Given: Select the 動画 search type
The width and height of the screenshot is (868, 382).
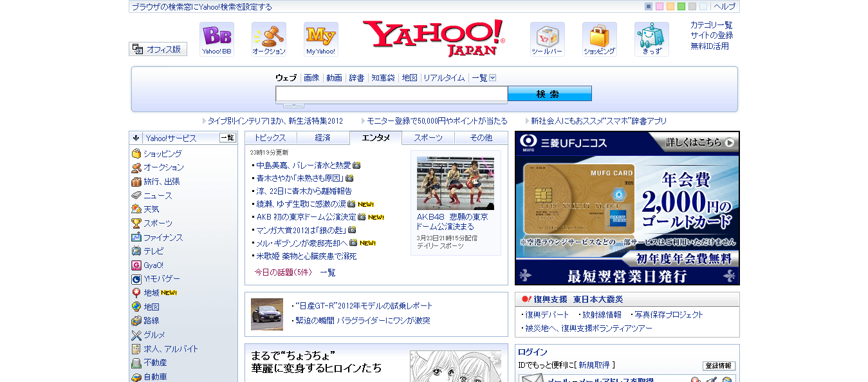Looking at the screenshot, I should click(334, 78).
